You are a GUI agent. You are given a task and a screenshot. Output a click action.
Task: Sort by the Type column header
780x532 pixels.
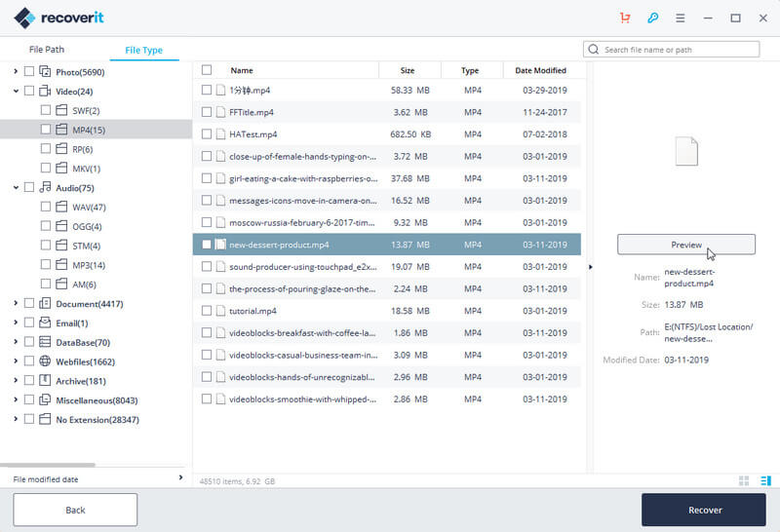[x=470, y=70]
